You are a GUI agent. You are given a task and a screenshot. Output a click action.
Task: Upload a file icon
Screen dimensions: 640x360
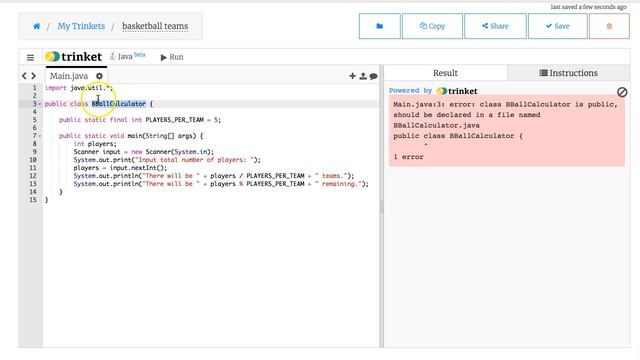pos(363,76)
